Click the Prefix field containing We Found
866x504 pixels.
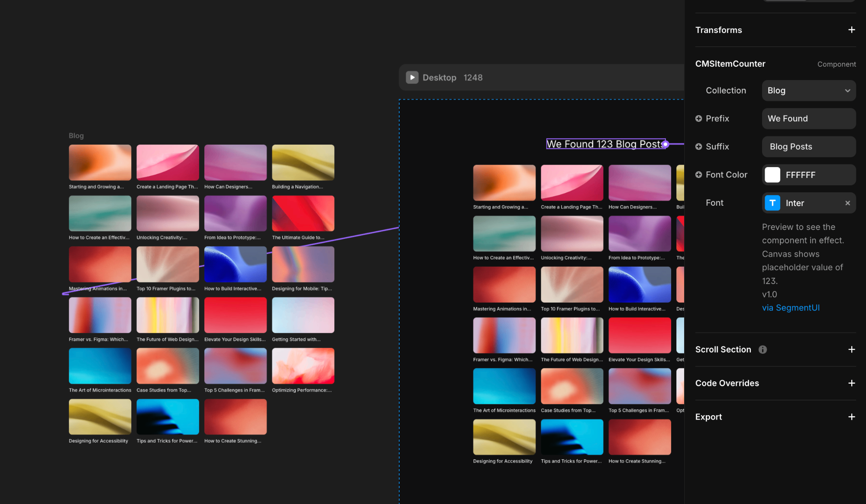click(808, 119)
